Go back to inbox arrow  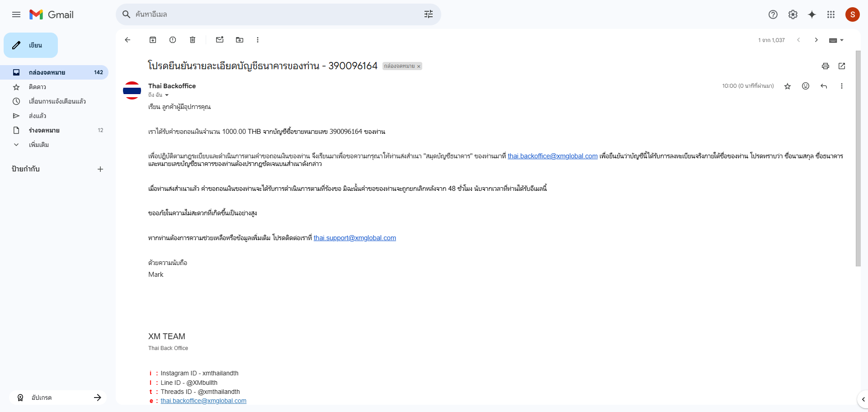coord(127,40)
